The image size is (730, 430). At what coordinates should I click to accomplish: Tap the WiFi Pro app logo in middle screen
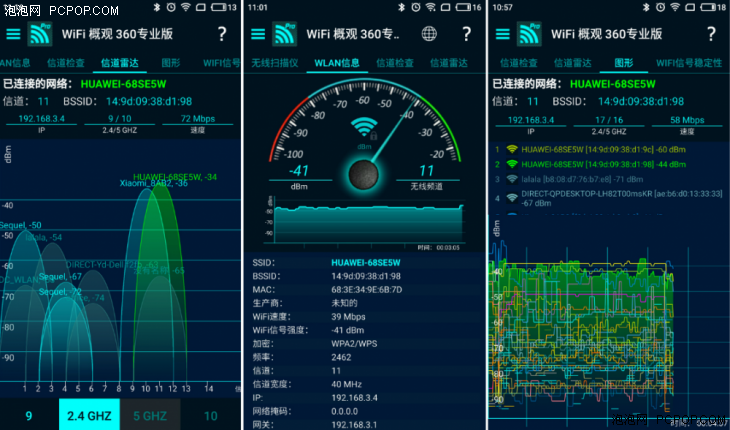click(284, 34)
